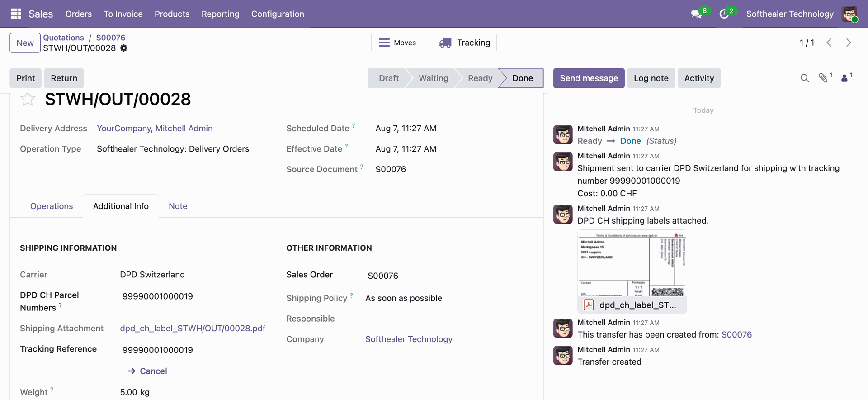Click the Shipping Policy value As soon as possible
The width and height of the screenshot is (868, 400).
(x=404, y=298)
